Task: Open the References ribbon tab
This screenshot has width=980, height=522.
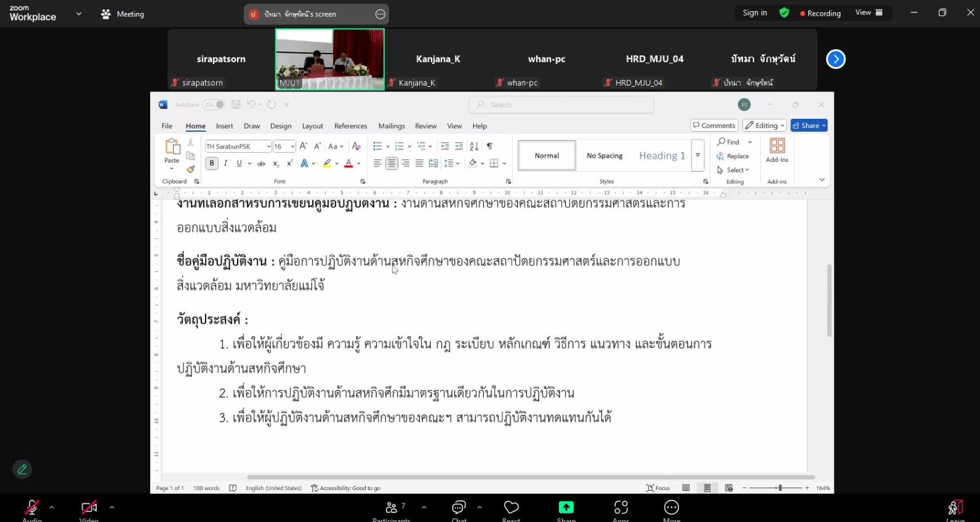Action: [x=351, y=126]
